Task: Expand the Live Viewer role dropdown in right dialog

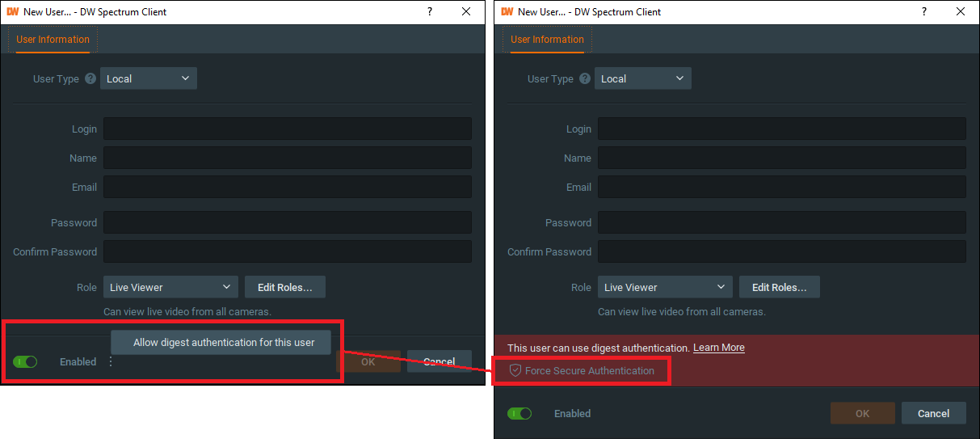Action: click(665, 287)
